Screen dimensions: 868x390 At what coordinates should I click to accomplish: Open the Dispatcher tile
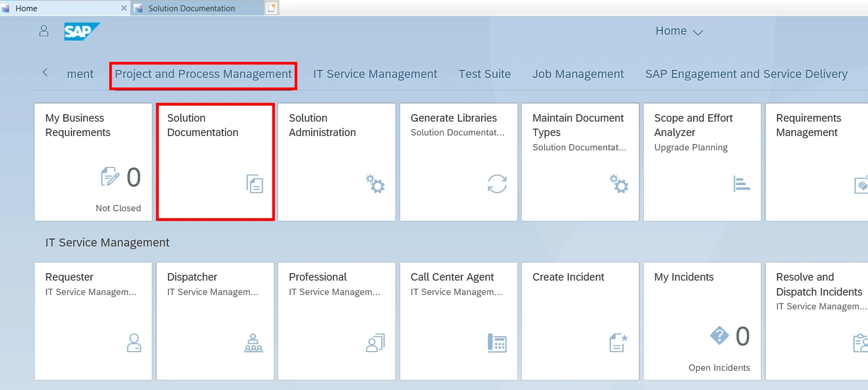tap(215, 321)
